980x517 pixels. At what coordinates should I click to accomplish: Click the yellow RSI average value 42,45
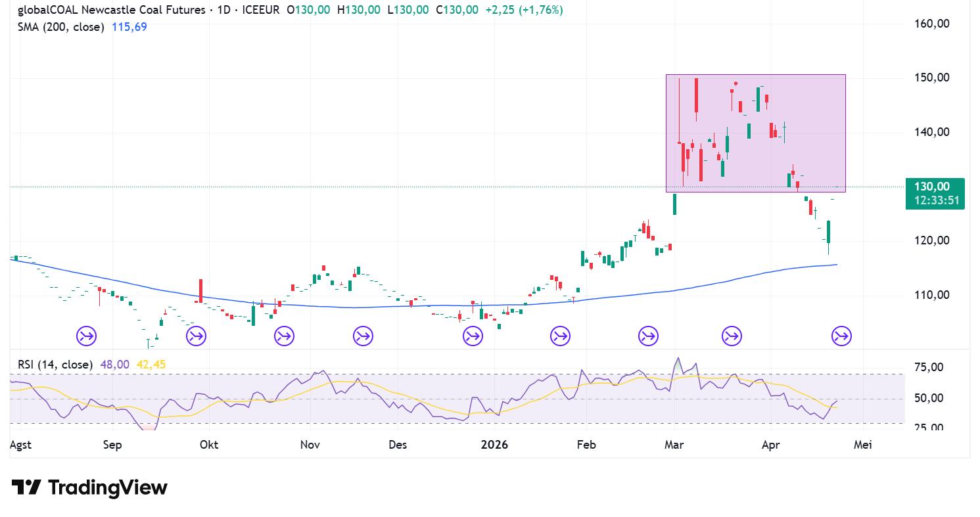click(x=150, y=364)
